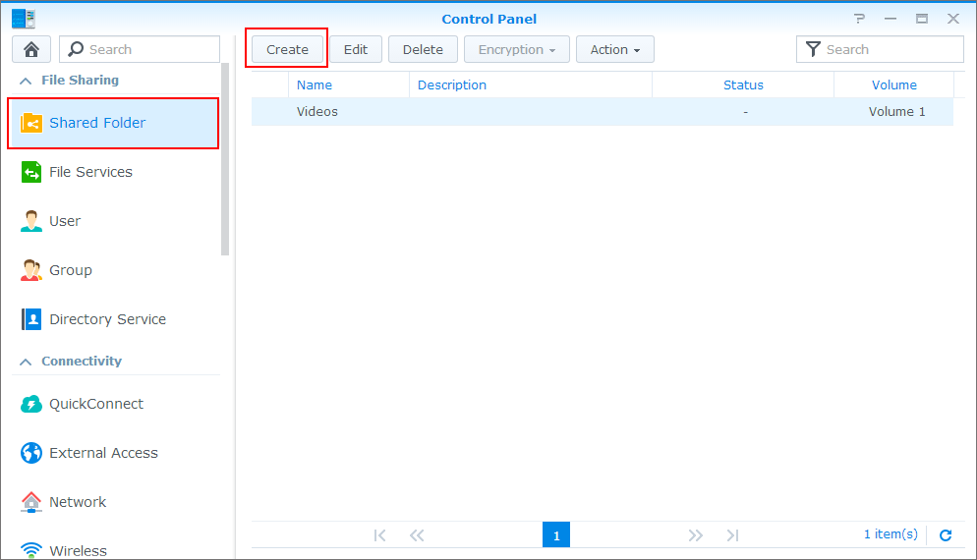Click Volume 1 cell in Videos row
Screen dimensions: 977x560
(897, 111)
